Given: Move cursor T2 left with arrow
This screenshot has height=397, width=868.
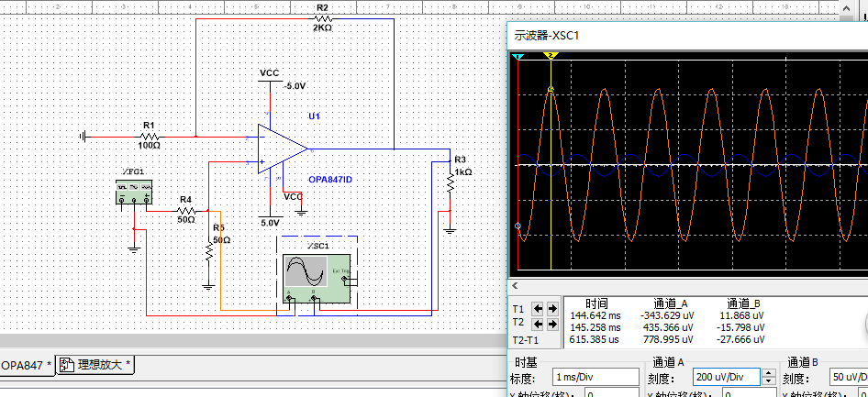Looking at the screenshot, I should [x=537, y=324].
